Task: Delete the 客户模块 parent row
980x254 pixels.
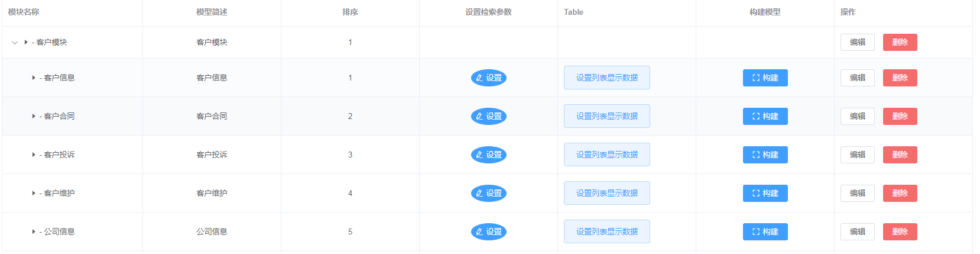Action: point(900,43)
